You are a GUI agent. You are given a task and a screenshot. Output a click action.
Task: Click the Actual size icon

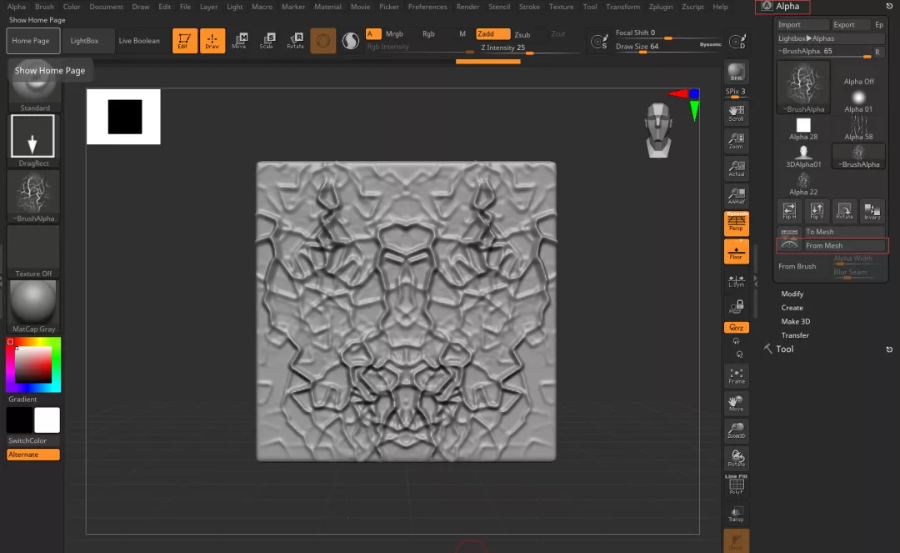736,168
